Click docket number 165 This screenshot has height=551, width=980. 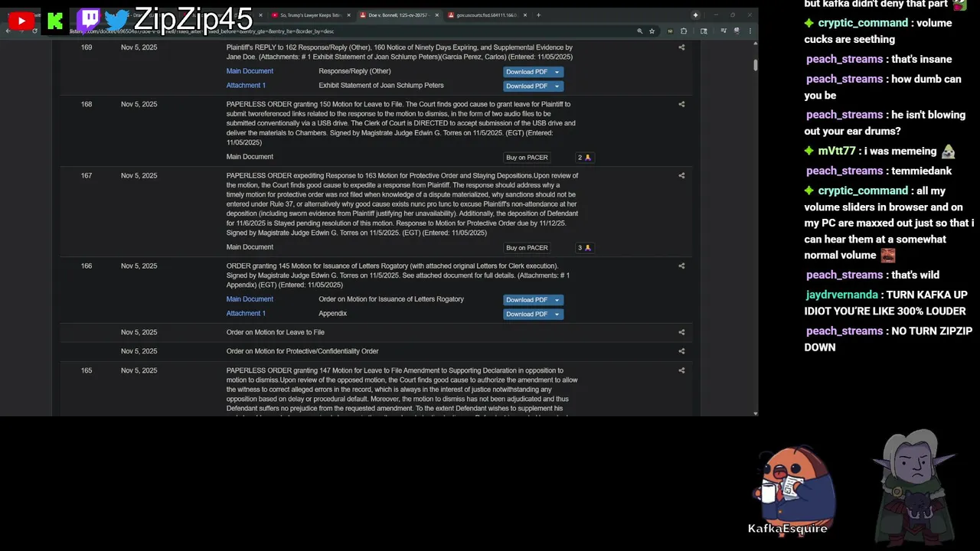tap(87, 370)
